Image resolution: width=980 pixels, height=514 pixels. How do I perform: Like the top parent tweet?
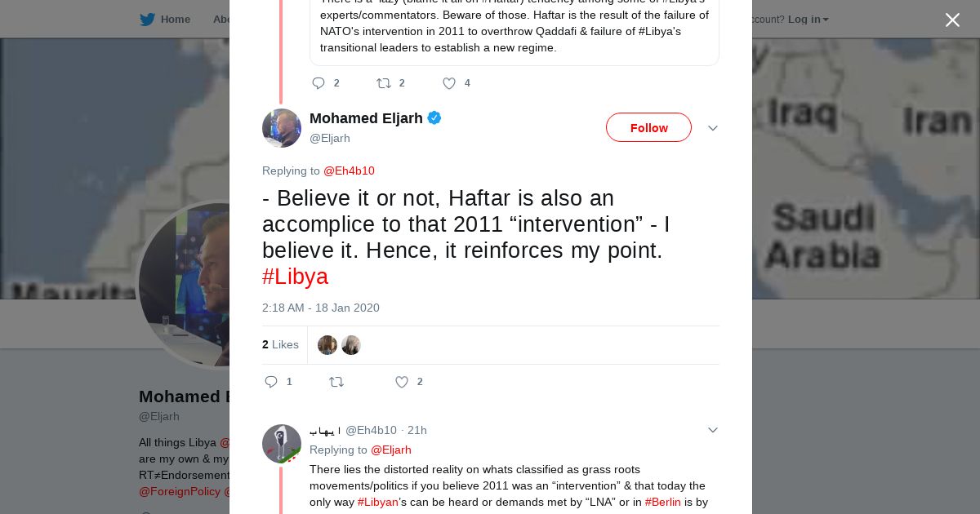(x=449, y=83)
